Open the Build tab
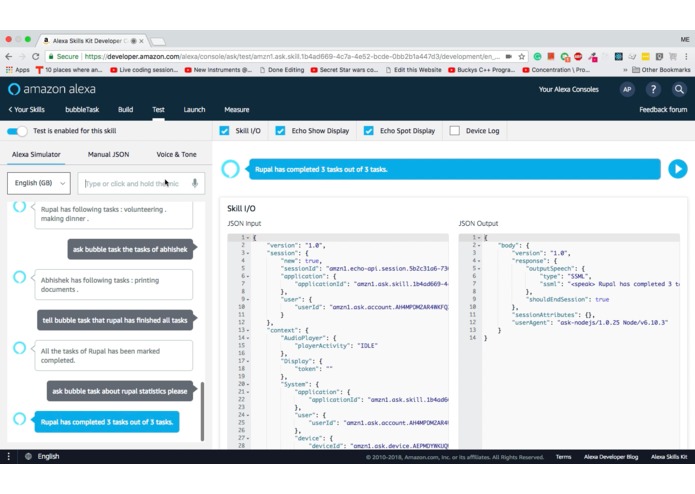The image size is (695, 494). [125, 109]
